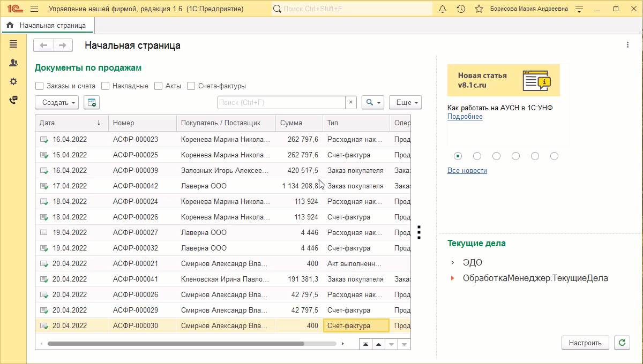The height and width of the screenshot is (364, 643).
Task: Open the main menu icon in title bar
Action: (34, 9)
